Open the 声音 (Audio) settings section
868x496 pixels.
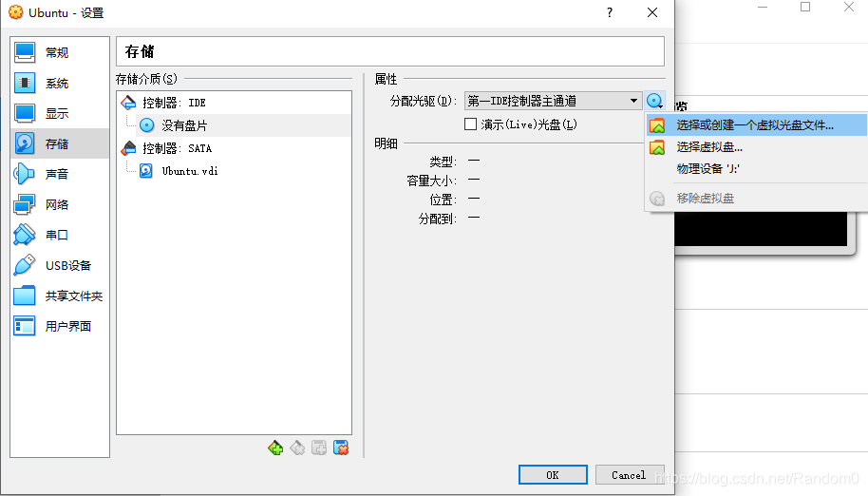(59, 175)
